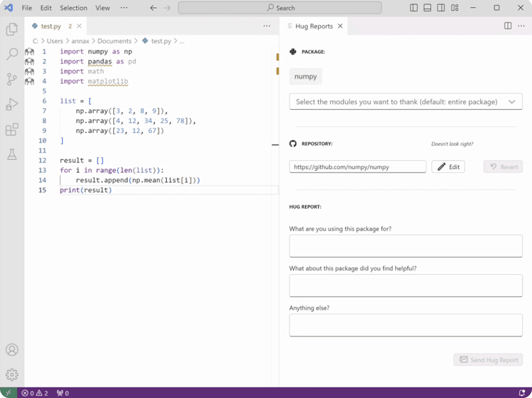Open the Explorer view in activity bar
This screenshot has height=398, width=532.
pos(11,29)
